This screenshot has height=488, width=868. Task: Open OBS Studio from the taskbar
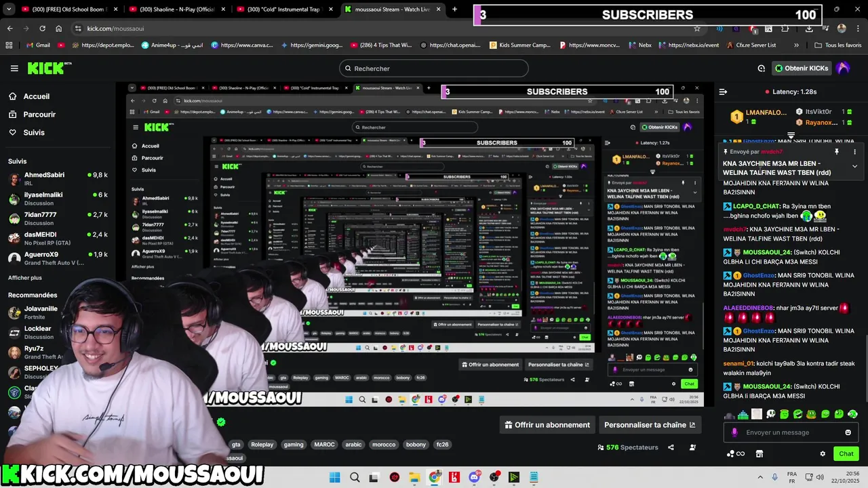pyautogui.click(x=494, y=477)
